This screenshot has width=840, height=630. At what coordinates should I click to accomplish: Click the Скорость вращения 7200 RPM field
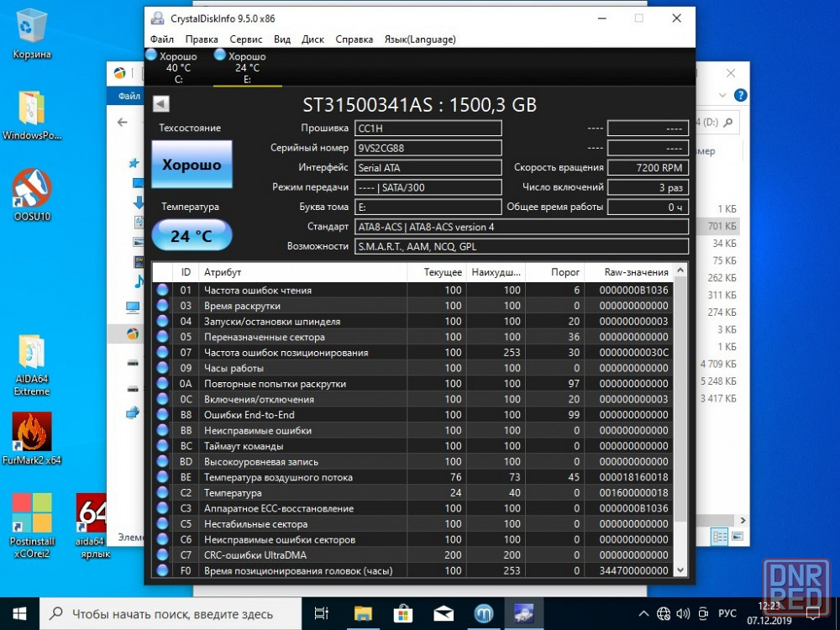pyautogui.click(x=648, y=168)
